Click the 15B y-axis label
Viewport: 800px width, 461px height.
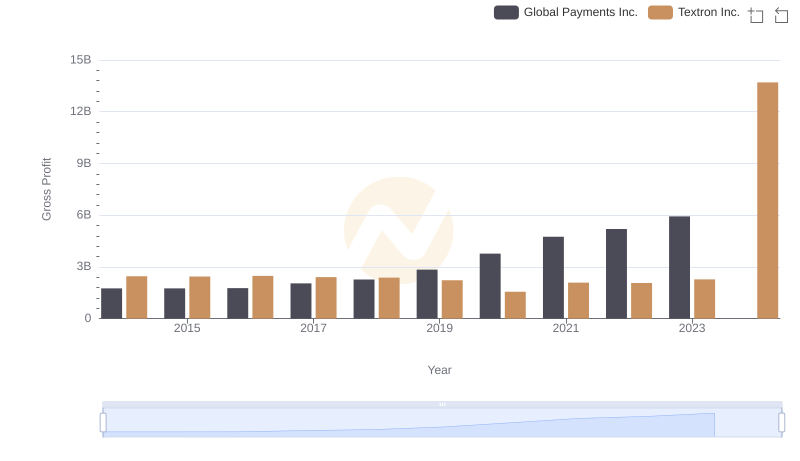[x=81, y=60]
